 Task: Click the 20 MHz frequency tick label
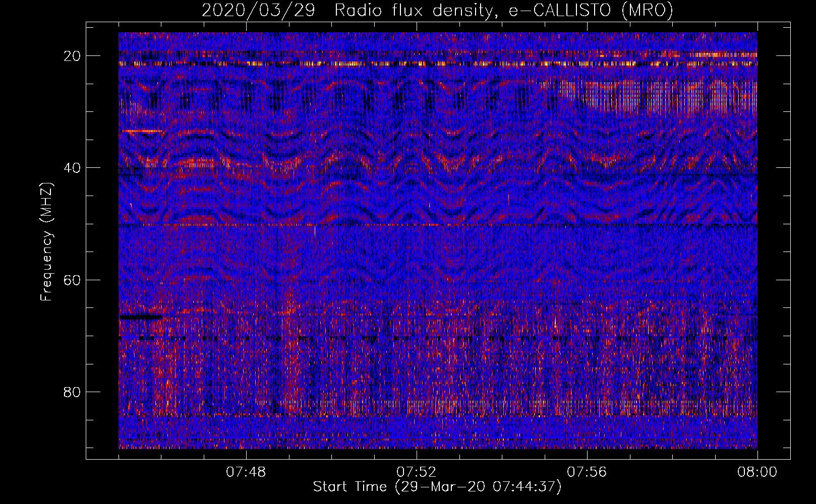tap(73, 56)
